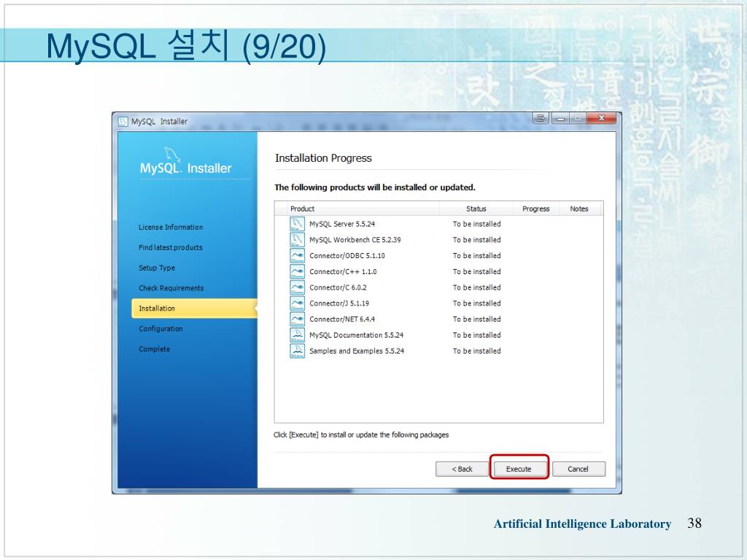Open the Configuration step

point(160,329)
